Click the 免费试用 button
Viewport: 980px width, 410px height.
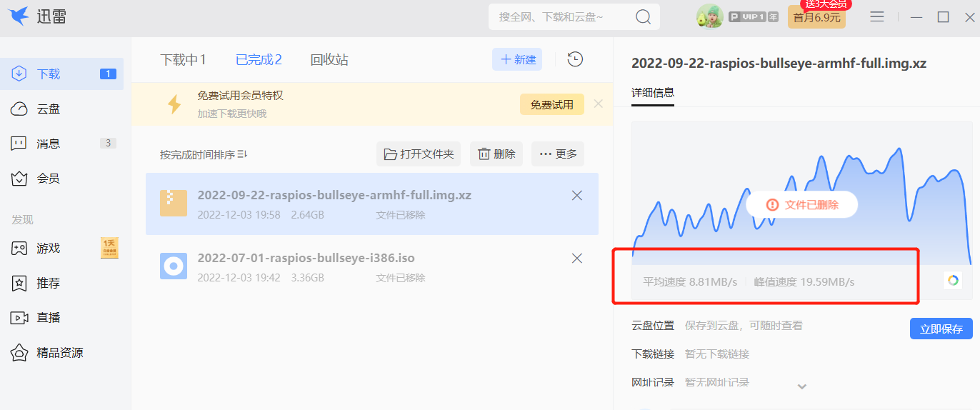point(551,104)
